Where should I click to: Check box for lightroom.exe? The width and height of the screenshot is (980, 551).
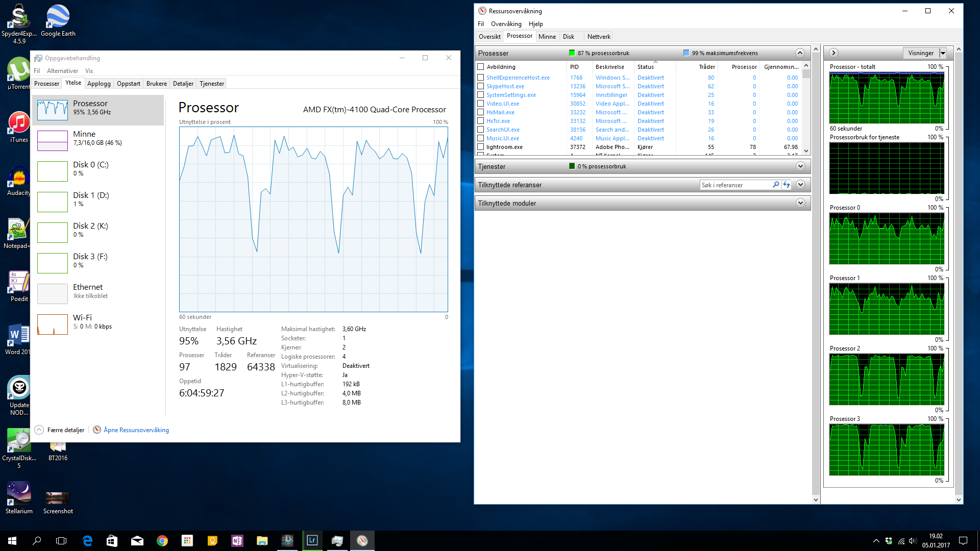tap(480, 147)
